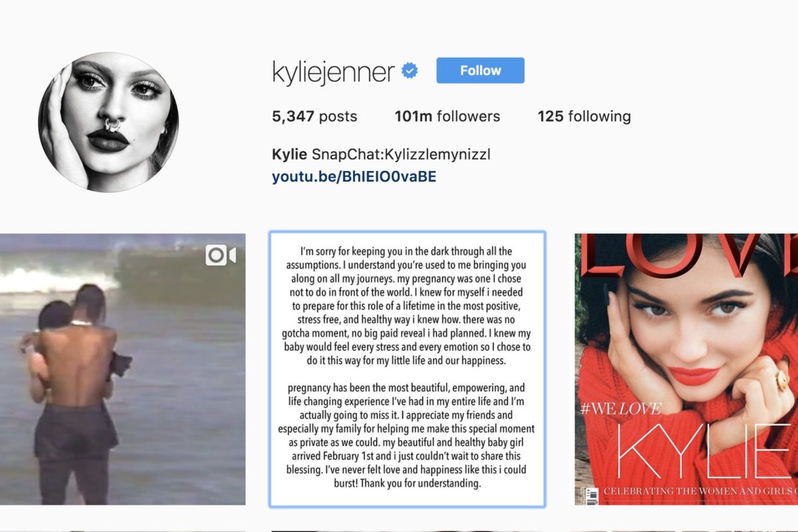This screenshot has height=532, width=798.
Task: Open the 125 following list
Action: (585, 116)
